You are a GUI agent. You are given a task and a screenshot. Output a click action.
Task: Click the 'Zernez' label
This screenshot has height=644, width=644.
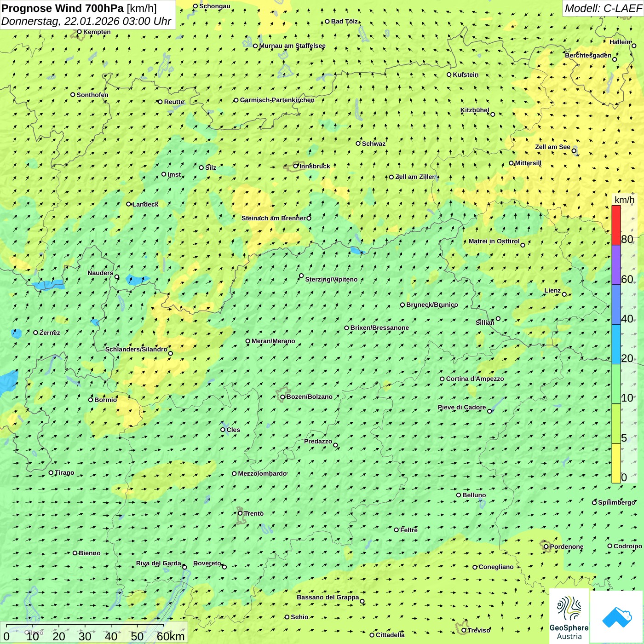50,333
